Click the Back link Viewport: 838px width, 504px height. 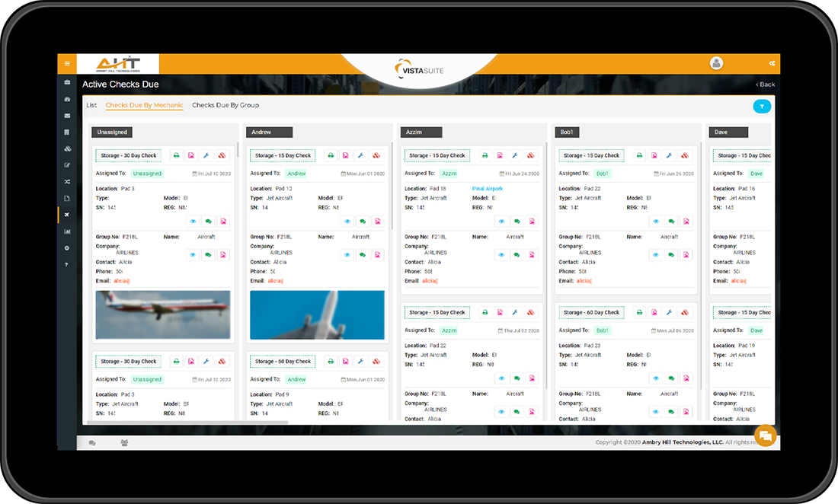765,85
